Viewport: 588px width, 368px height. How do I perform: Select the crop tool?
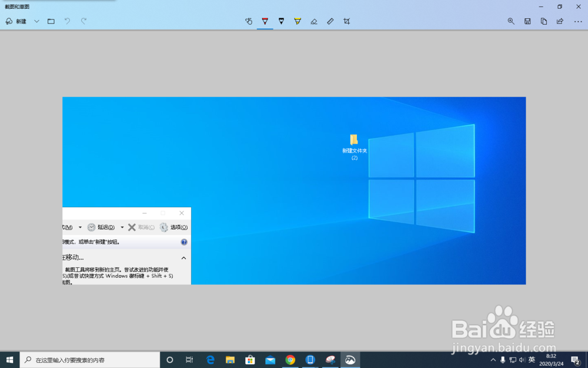pyautogui.click(x=346, y=21)
